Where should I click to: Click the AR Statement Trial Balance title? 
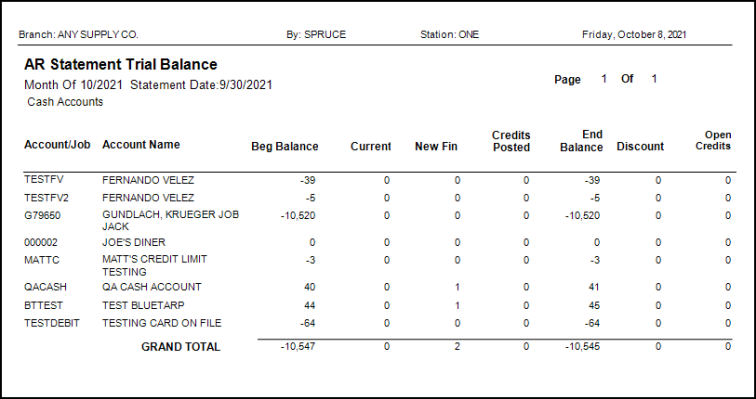[121, 65]
